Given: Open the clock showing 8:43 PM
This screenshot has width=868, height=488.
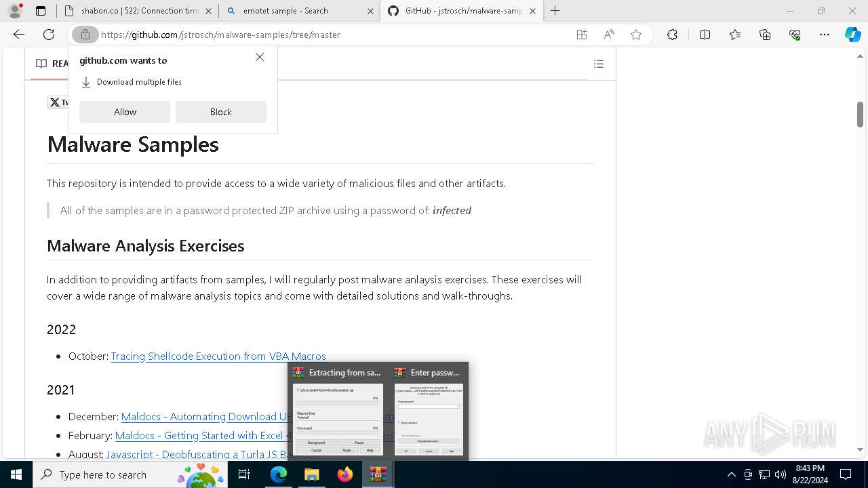Looking at the screenshot, I should tap(810, 474).
